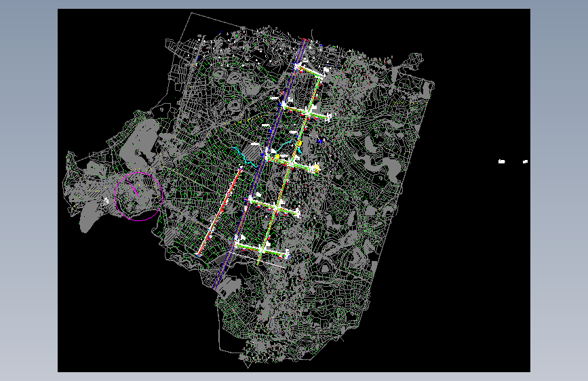
Task: Pick the larger white block outside the map
Action: [501, 161]
